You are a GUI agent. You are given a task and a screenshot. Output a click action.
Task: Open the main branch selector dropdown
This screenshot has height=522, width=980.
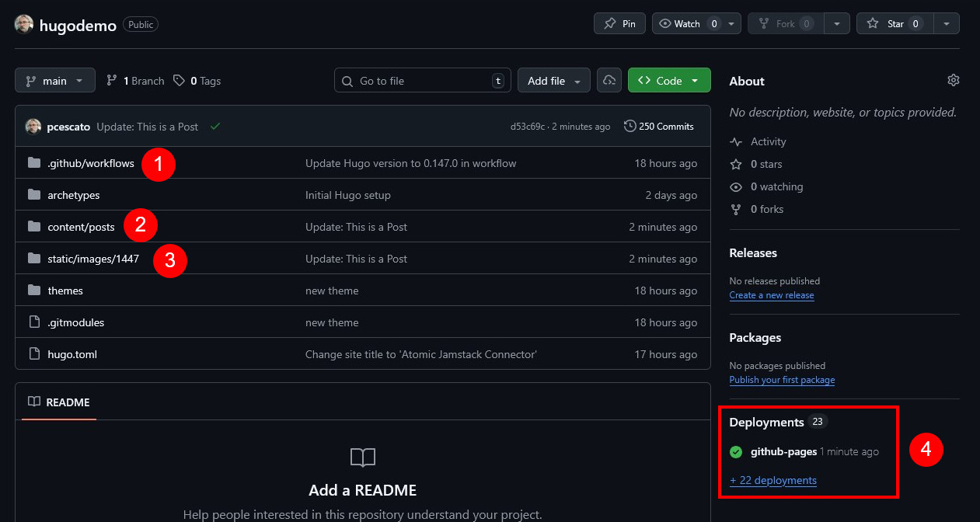[x=55, y=81]
